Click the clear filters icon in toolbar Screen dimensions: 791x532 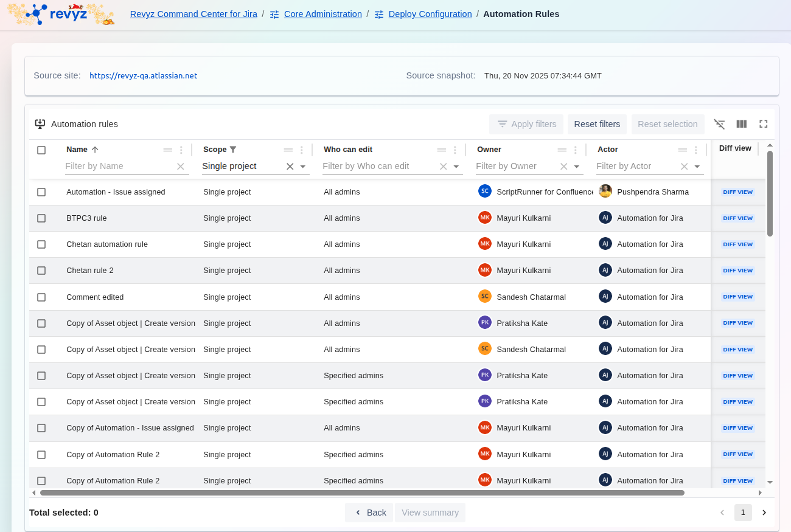pyautogui.click(x=719, y=124)
